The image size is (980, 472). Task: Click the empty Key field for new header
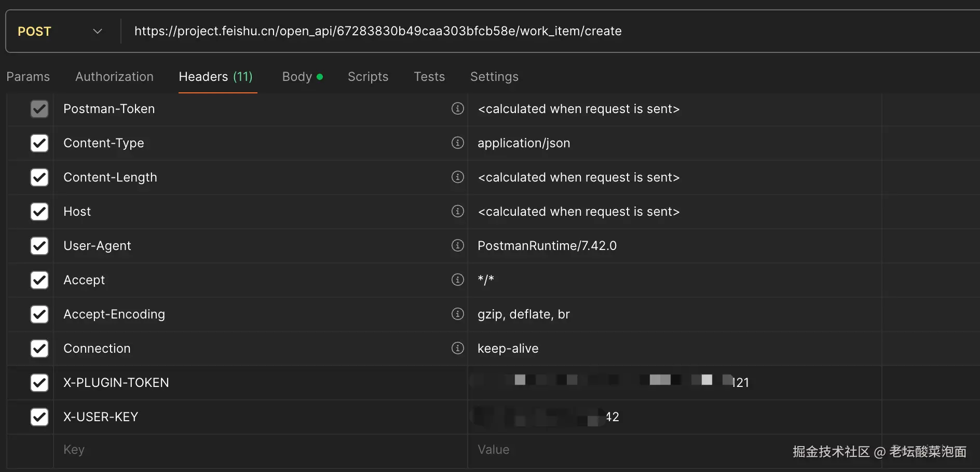point(260,450)
